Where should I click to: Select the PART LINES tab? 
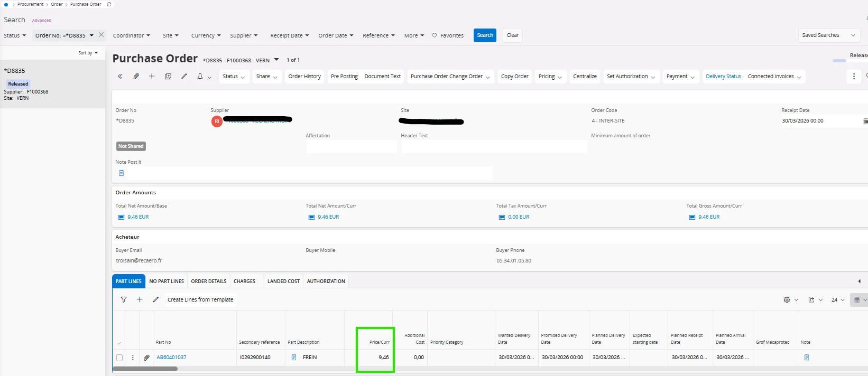click(x=128, y=281)
